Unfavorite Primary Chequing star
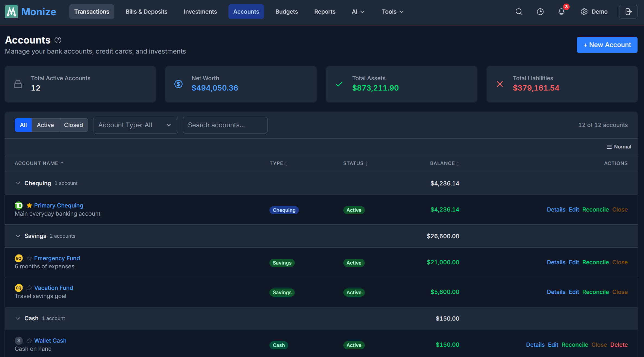Screen dimensions: 644x357 (x=29, y=206)
